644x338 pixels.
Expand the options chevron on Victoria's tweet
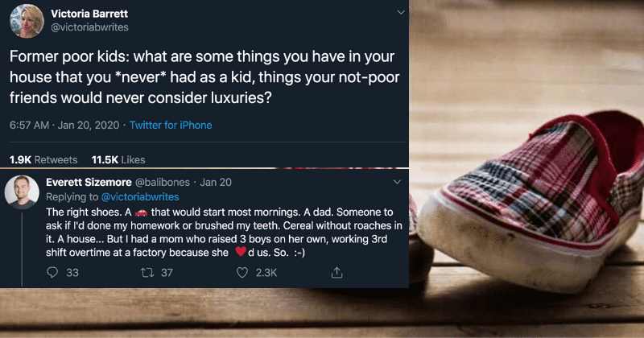point(400,13)
